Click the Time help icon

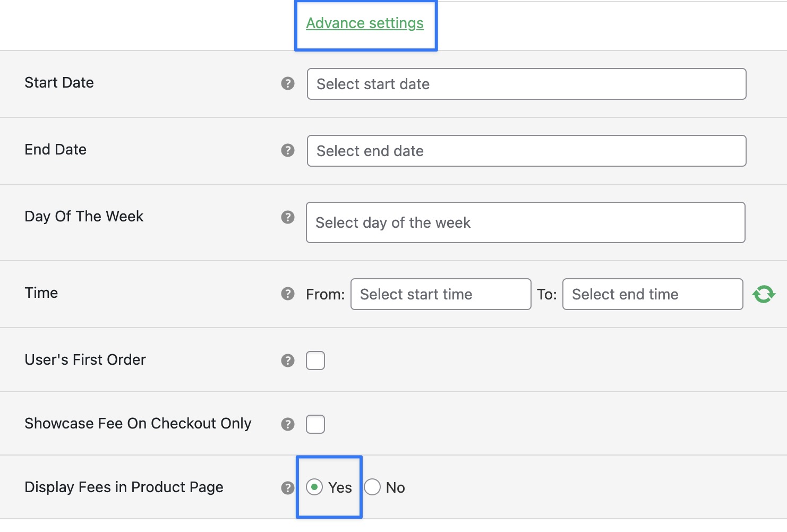(x=288, y=294)
